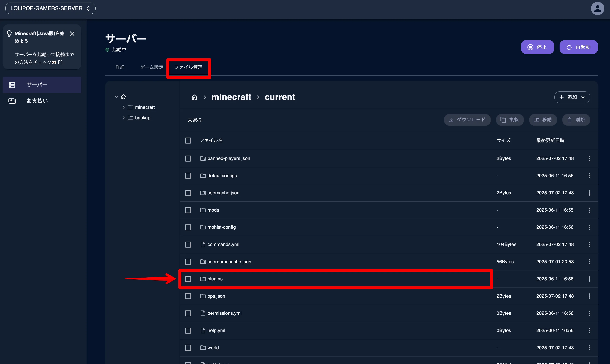Click the home icon in the folder tree
The image size is (610, 364).
[x=123, y=97]
